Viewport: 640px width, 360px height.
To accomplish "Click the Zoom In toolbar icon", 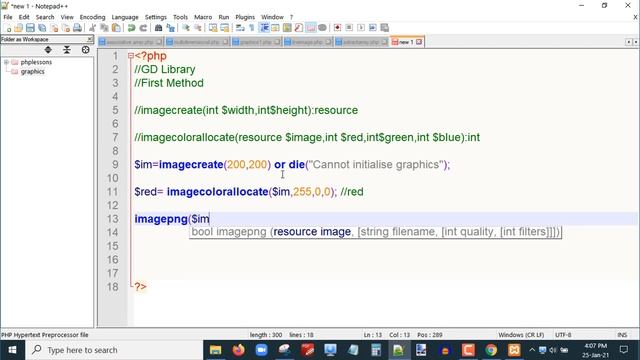I will point(186,28).
